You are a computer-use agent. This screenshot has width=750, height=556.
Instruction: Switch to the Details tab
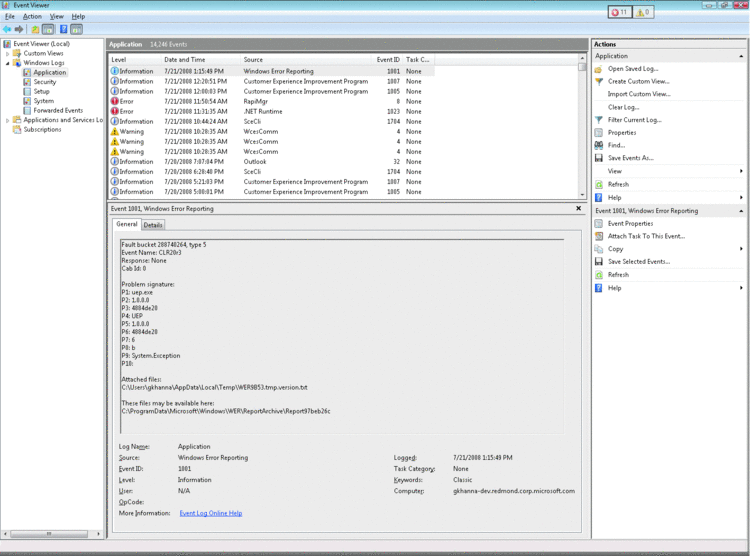point(153,225)
